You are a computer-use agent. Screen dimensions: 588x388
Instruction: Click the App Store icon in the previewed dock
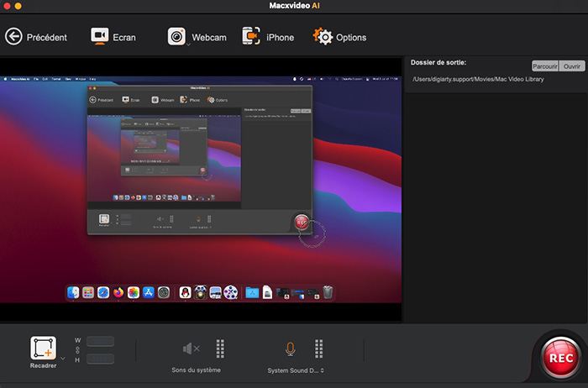point(149,292)
